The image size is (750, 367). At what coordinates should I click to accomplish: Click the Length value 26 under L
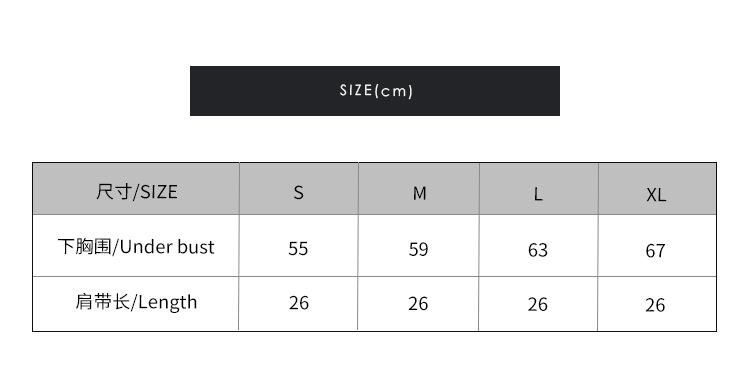(x=538, y=304)
